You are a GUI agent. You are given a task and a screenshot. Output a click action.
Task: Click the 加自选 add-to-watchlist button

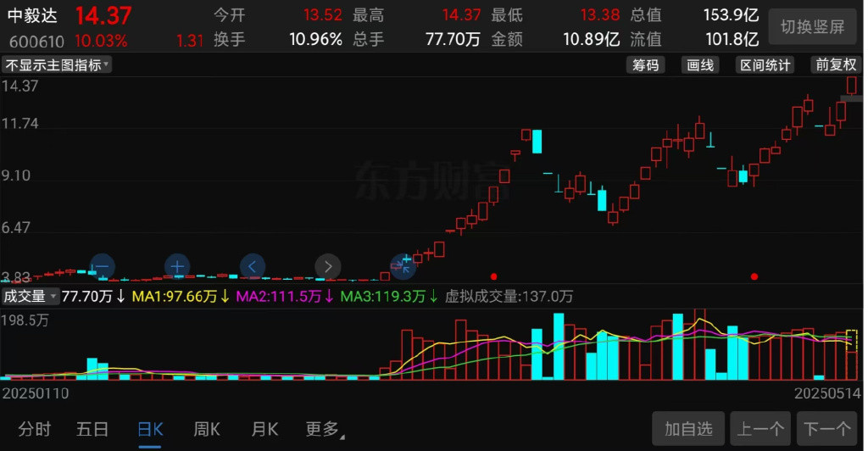pyautogui.click(x=688, y=428)
